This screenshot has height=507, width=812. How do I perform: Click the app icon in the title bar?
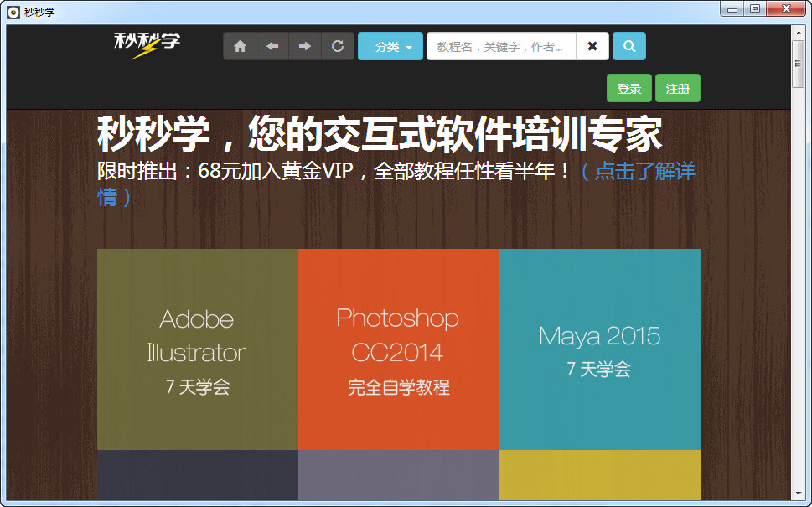pyautogui.click(x=13, y=12)
